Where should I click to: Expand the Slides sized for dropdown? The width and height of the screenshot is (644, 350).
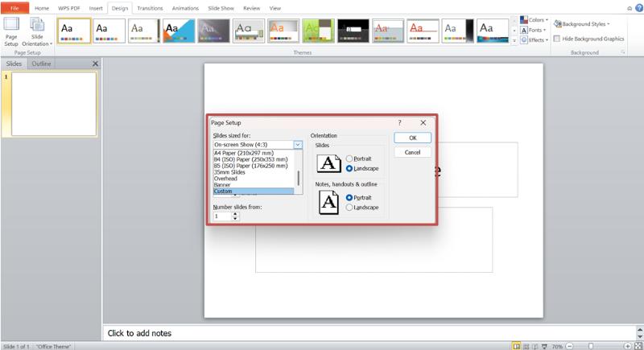(298, 145)
